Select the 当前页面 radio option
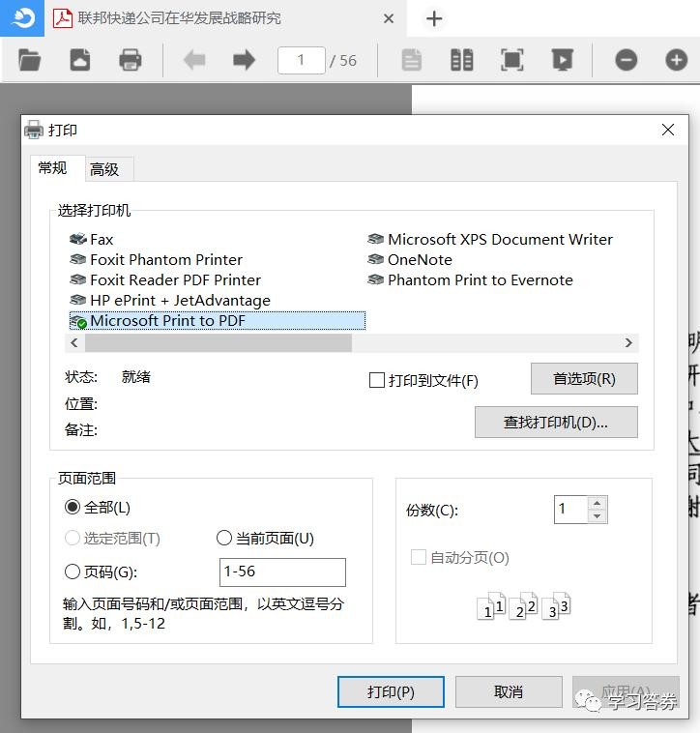700x733 pixels. (224, 539)
